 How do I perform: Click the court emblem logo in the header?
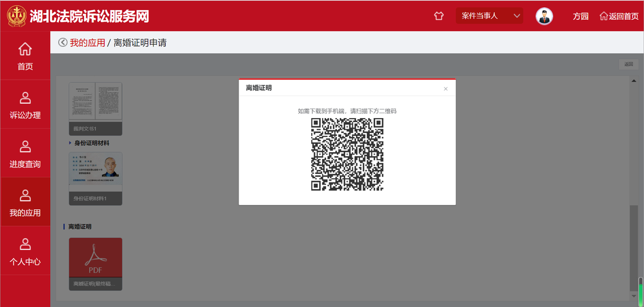(17, 15)
